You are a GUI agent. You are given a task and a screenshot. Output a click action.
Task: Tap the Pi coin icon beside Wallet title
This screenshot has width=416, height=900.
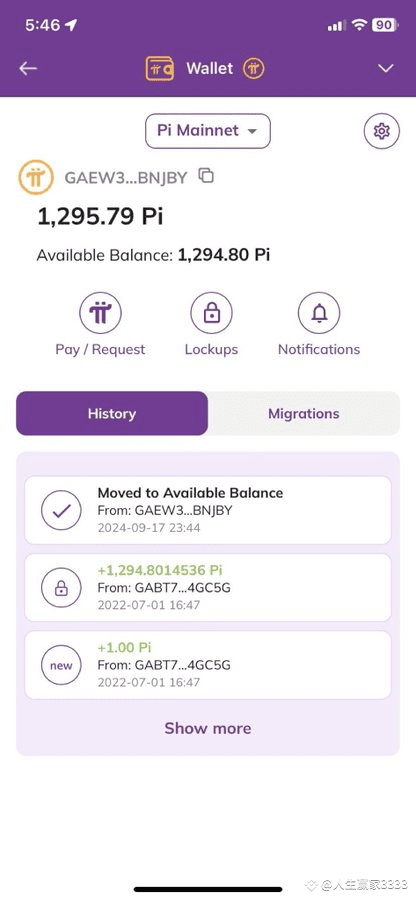click(253, 69)
